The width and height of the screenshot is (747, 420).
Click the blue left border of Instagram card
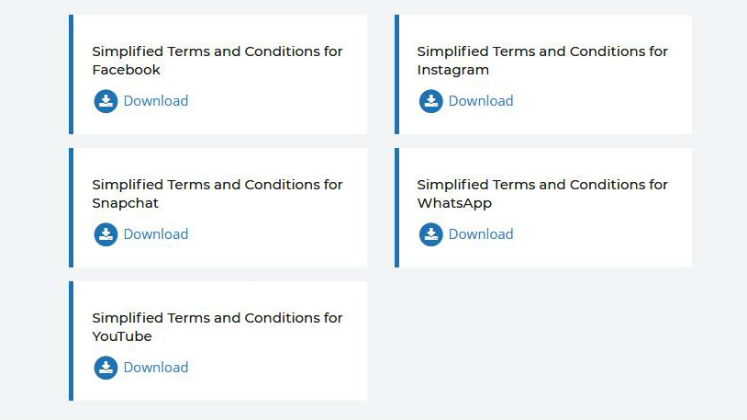(x=397, y=74)
